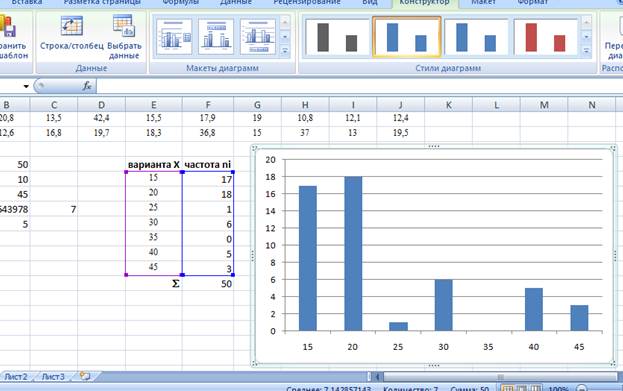Choose the first chart layout thumbnail
Viewport: 623px width, 391px height.
tap(174, 37)
